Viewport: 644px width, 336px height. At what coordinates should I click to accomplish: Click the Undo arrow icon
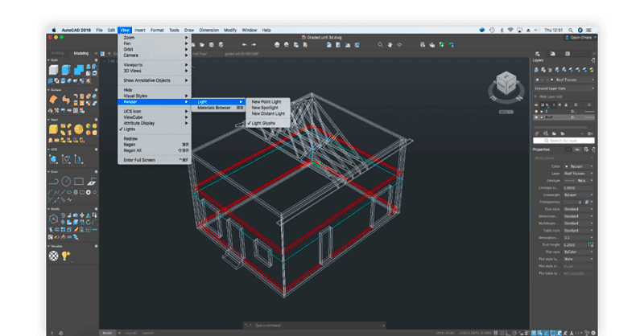245,45
